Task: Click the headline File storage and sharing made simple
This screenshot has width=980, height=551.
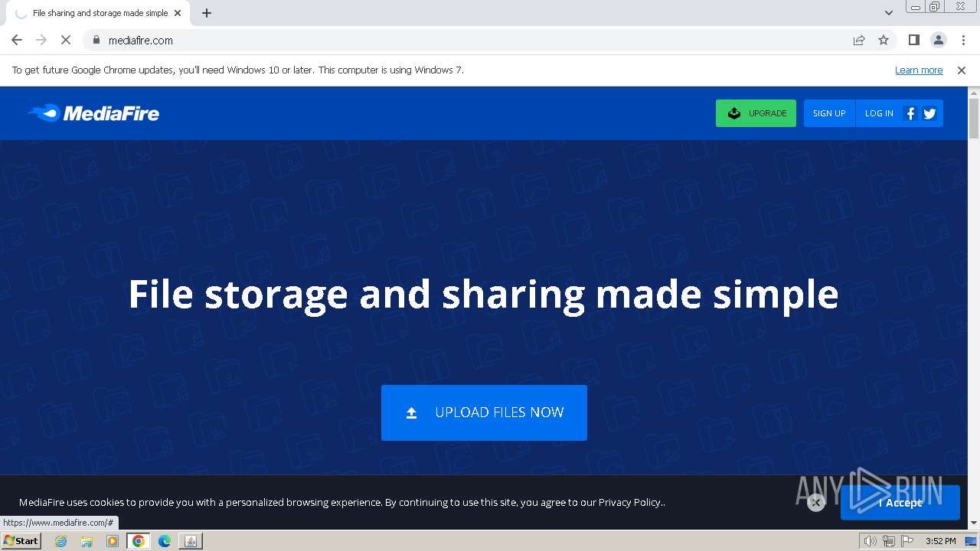Action: [483, 295]
